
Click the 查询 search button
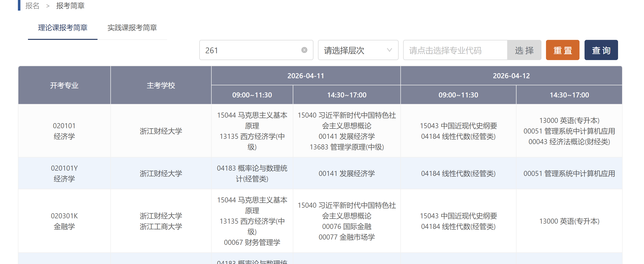tap(601, 50)
